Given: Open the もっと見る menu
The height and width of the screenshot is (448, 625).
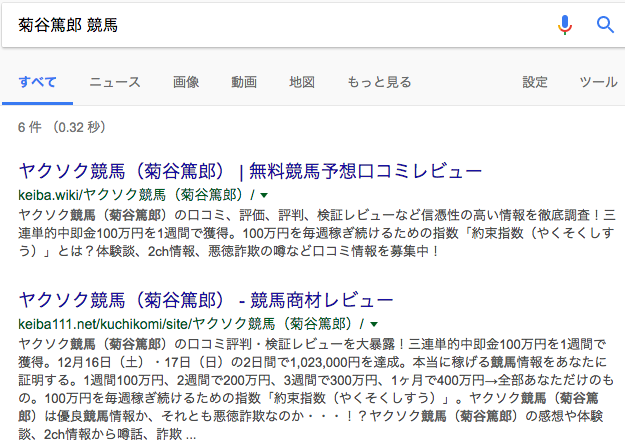Looking at the screenshot, I should click(x=379, y=82).
